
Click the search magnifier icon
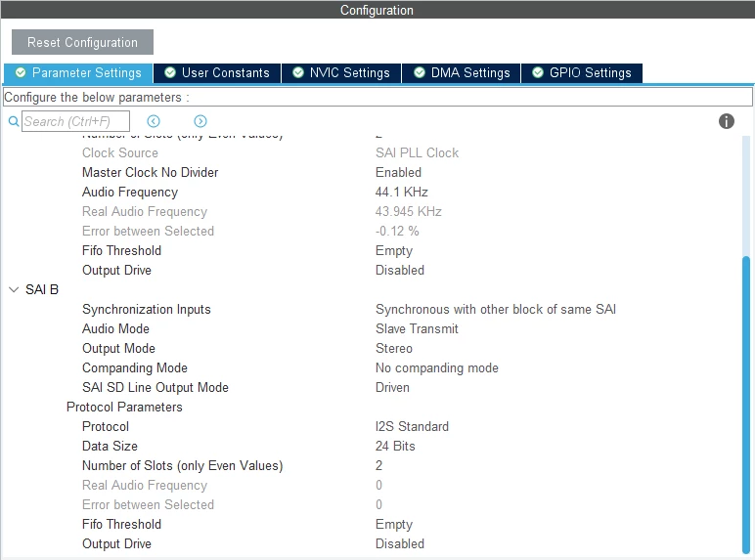tap(14, 121)
